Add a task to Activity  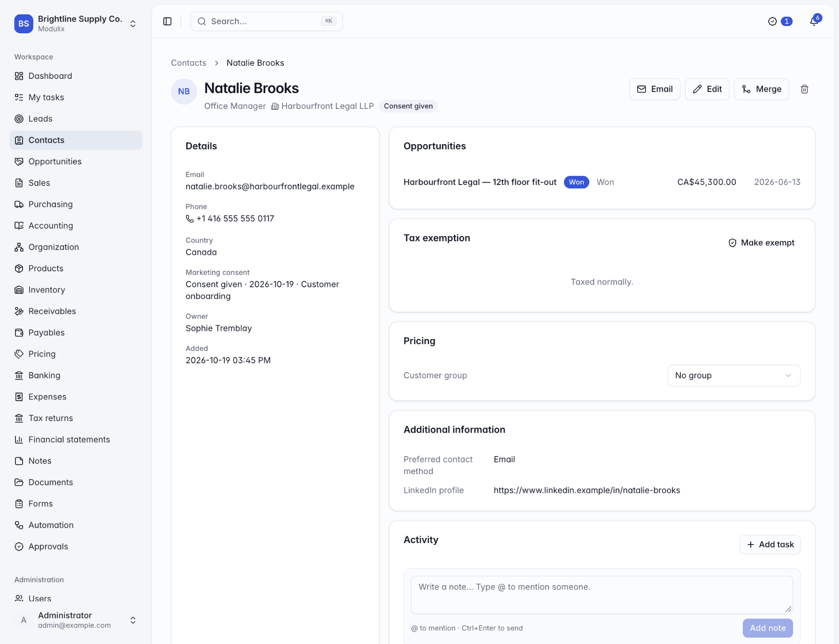770,544
